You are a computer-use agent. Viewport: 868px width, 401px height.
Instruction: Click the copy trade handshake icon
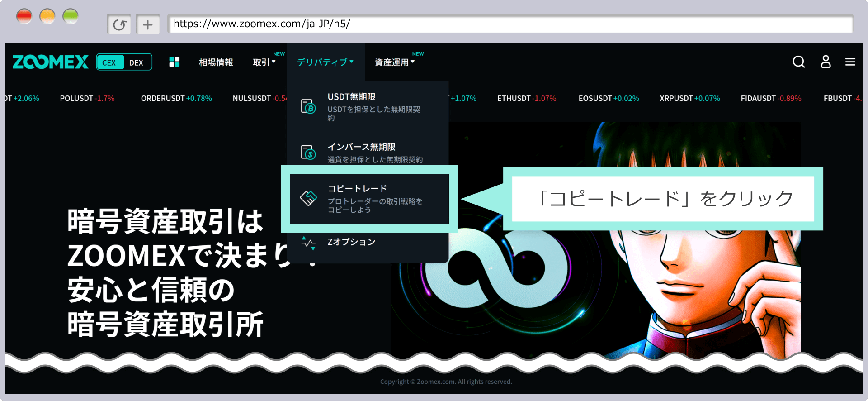pyautogui.click(x=308, y=198)
